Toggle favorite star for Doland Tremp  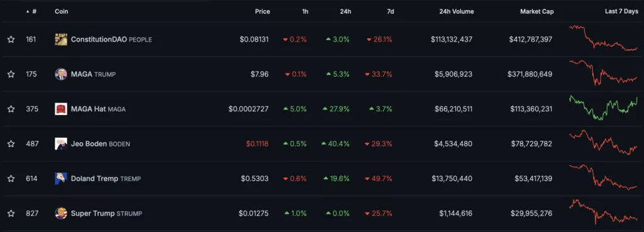[11, 179]
